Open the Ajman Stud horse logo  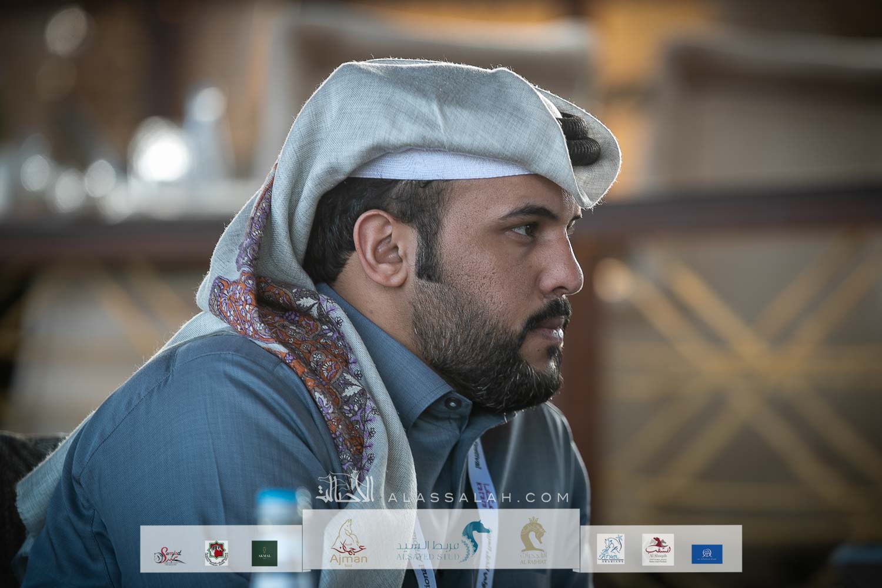(x=349, y=540)
